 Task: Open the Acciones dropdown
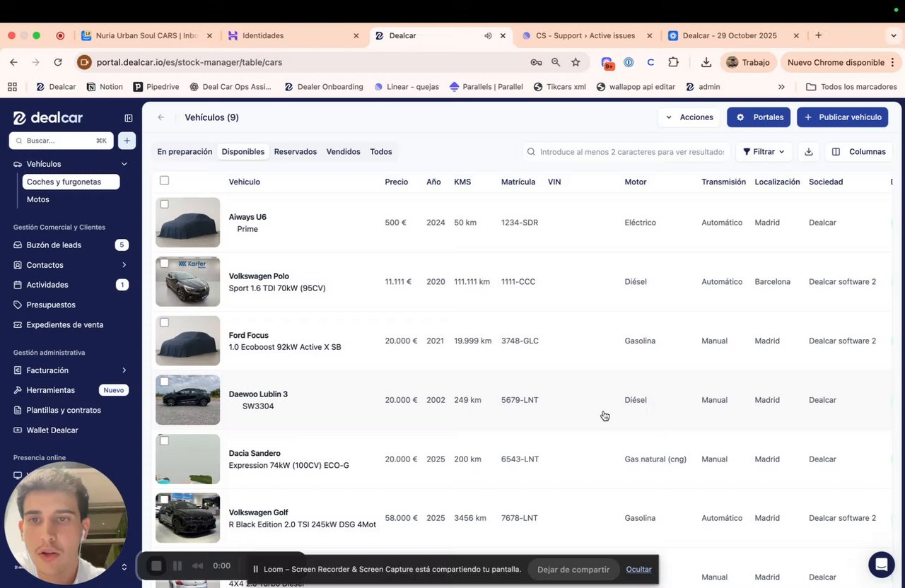(689, 117)
